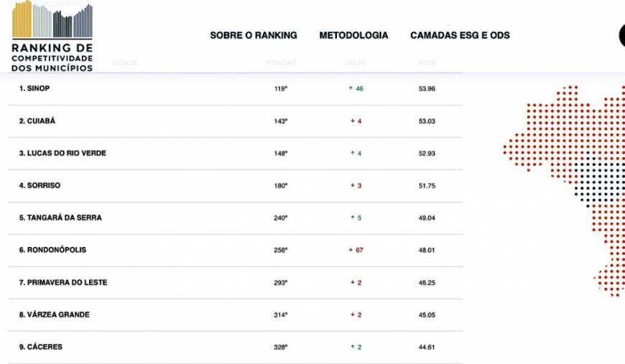
Task: Click the Nota column header
Action: 427,62
